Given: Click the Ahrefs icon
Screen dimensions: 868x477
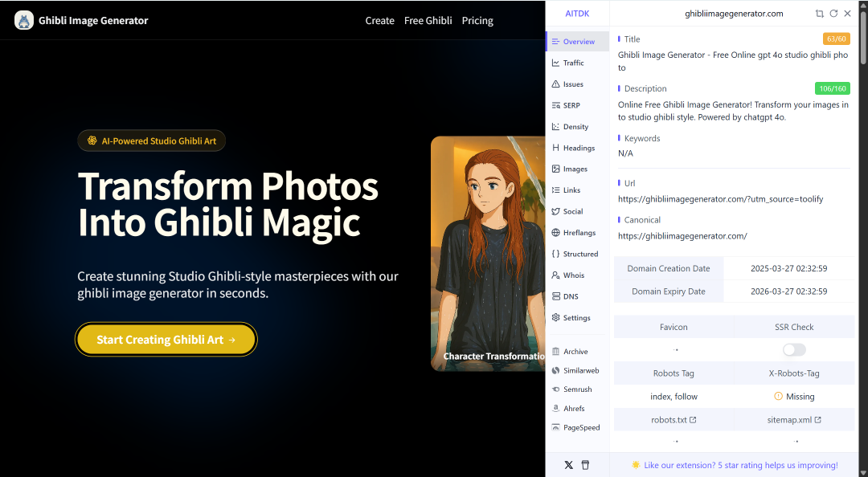Looking at the screenshot, I should [x=556, y=409].
